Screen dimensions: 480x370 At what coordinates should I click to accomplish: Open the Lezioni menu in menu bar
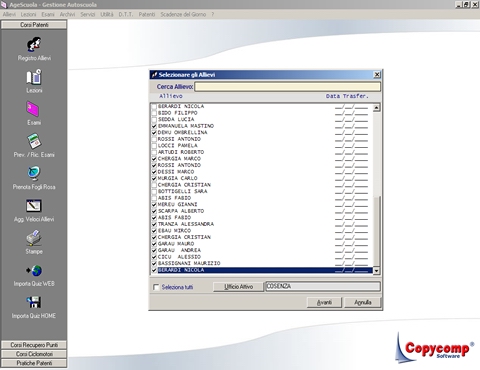click(28, 14)
